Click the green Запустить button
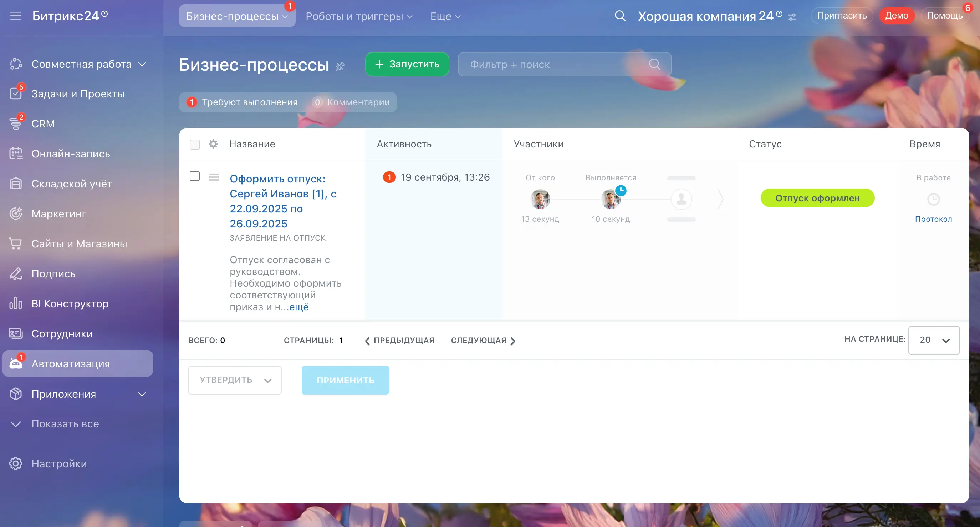This screenshot has width=980, height=527. [x=407, y=64]
